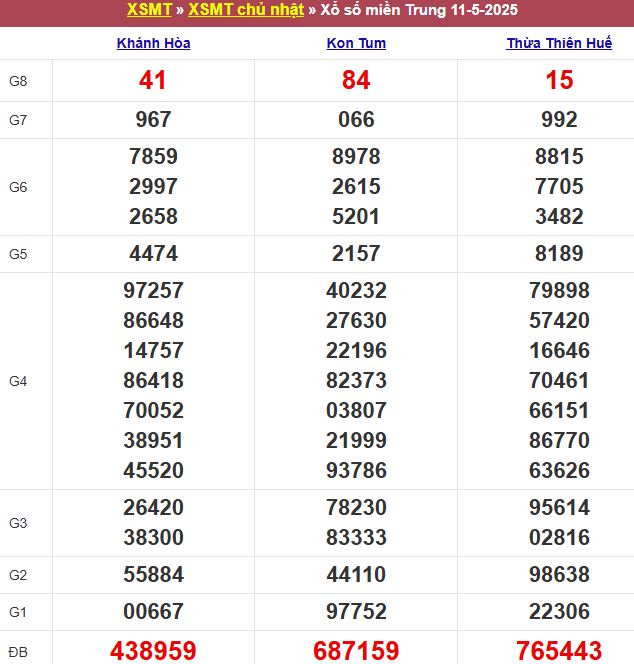Select G4 number 38951
Viewport: 634px width, 664px height.
pos(153,440)
